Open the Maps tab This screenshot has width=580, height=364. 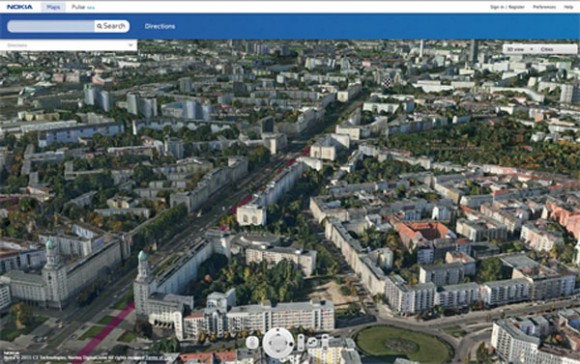click(x=53, y=7)
